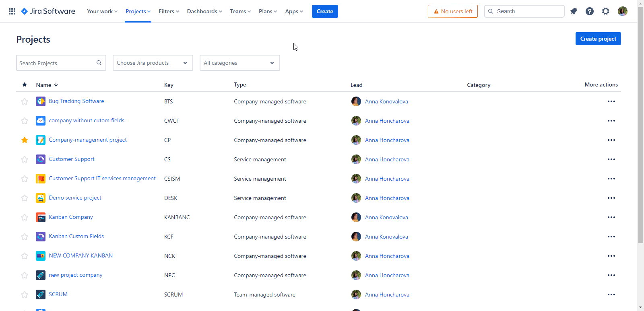Open more actions for Bug Tracking Software
644x311 pixels.
pos(611,101)
